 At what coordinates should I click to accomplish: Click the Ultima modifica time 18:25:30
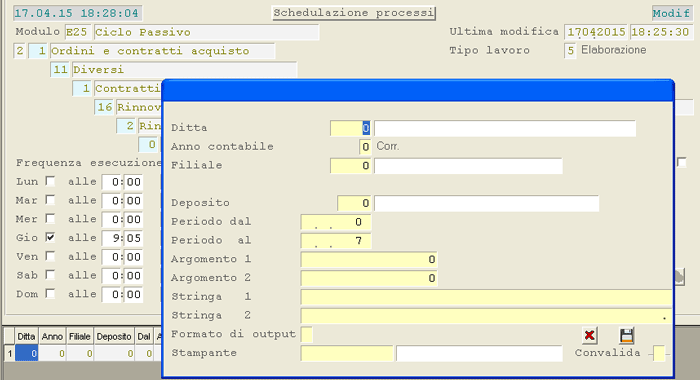tap(662, 32)
